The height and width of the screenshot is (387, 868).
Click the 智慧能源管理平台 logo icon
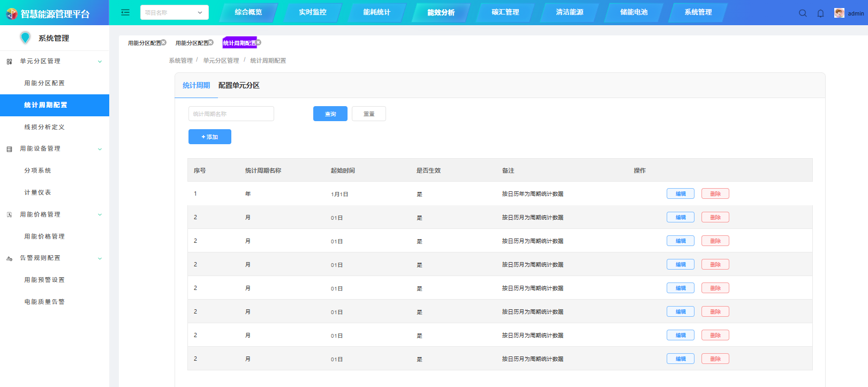tap(11, 14)
